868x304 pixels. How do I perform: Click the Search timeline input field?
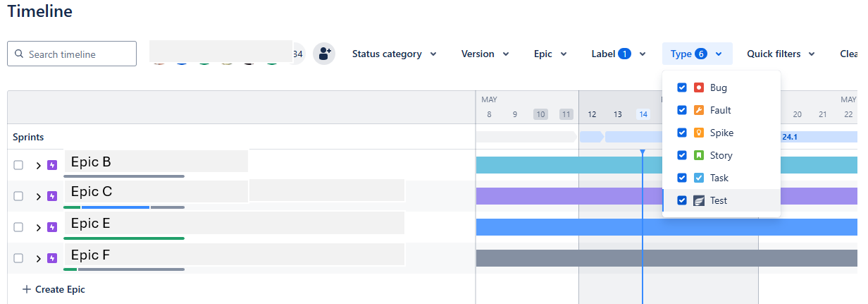(72, 54)
